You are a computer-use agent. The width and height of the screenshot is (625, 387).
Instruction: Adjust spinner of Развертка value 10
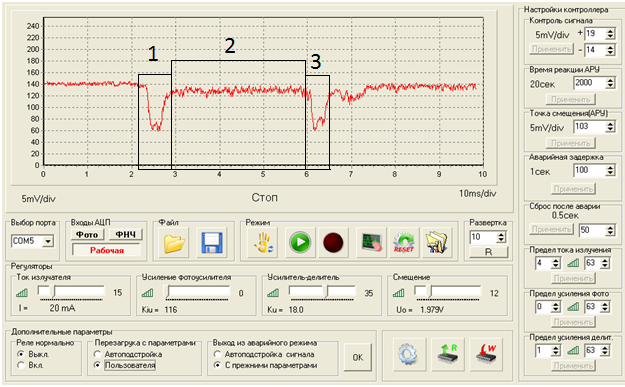click(x=501, y=238)
